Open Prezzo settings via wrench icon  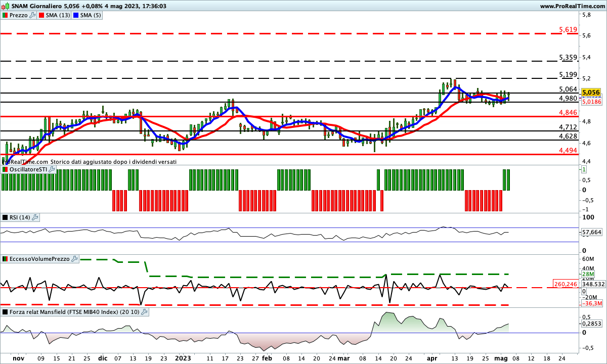point(33,15)
